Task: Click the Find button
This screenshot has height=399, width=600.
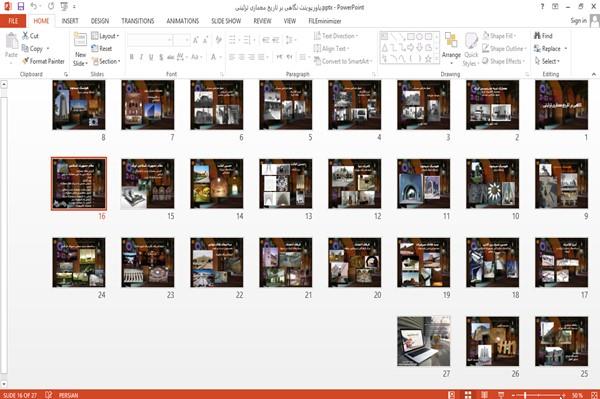Action: pyautogui.click(x=543, y=36)
